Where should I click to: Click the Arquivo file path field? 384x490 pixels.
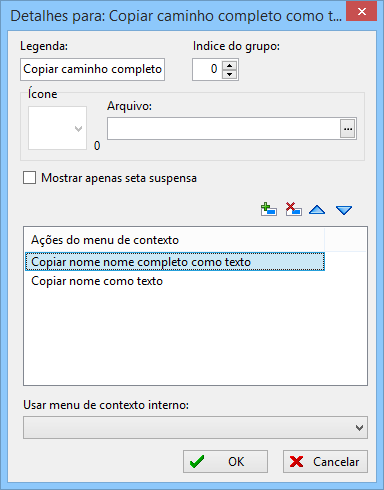[x=223, y=129]
